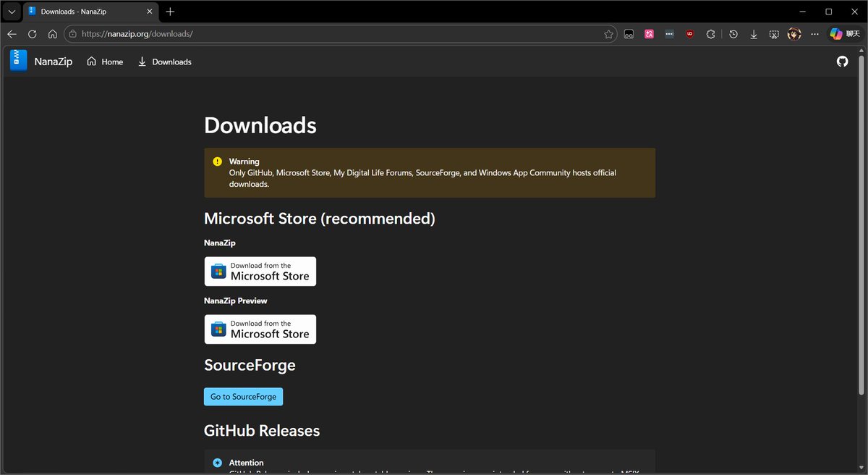Screen dimensions: 868x475
Task: Open uBlock Origin shield icon
Action: pos(690,34)
